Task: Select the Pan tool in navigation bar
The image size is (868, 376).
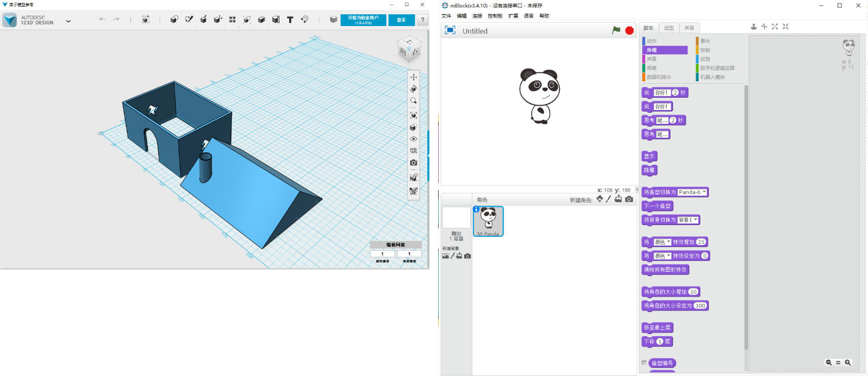Action: 414,77
